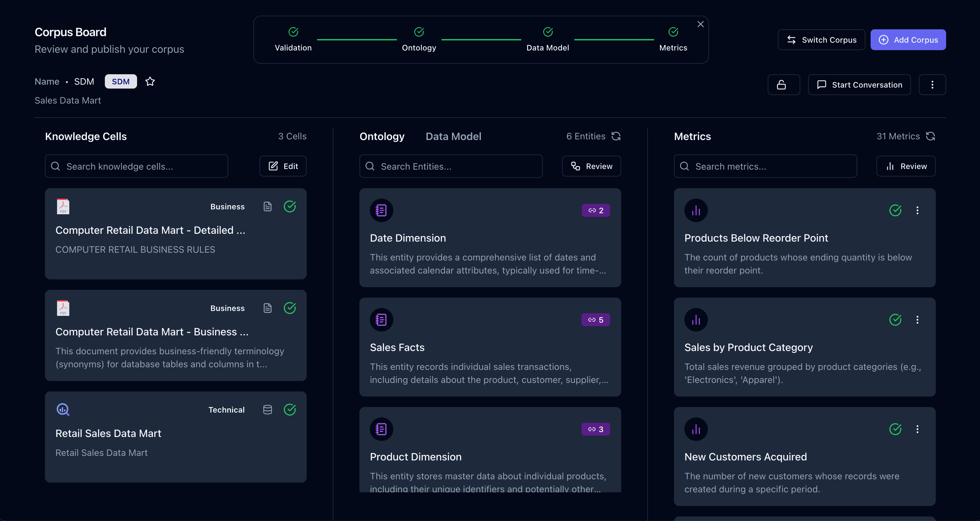Click the approval check on the Technical knowledge cell
980x521 pixels.
290,410
